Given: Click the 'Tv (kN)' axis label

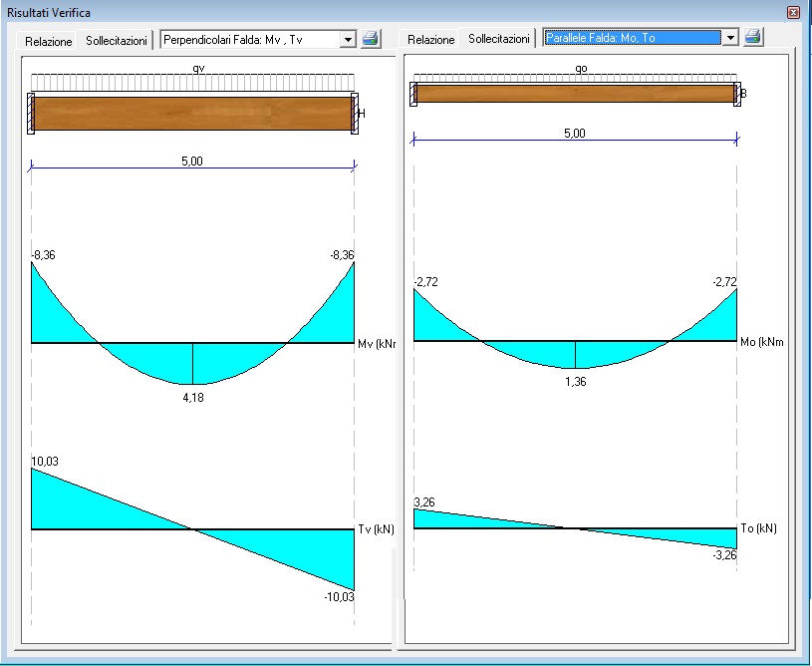Looking at the screenshot, I should point(376,529).
